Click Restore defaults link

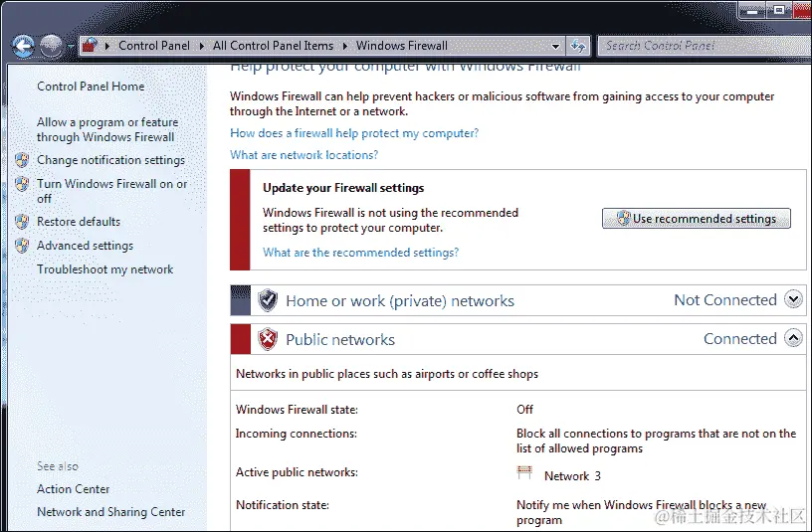(79, 222)
